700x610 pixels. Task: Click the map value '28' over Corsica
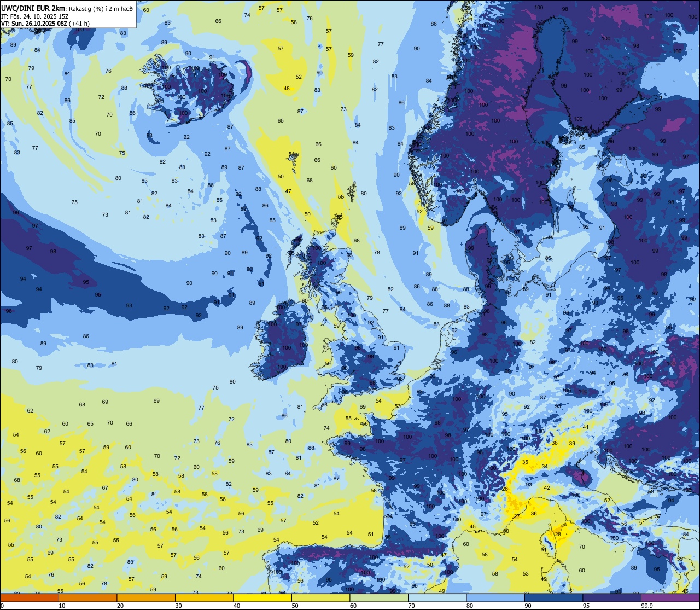[558, 535]
